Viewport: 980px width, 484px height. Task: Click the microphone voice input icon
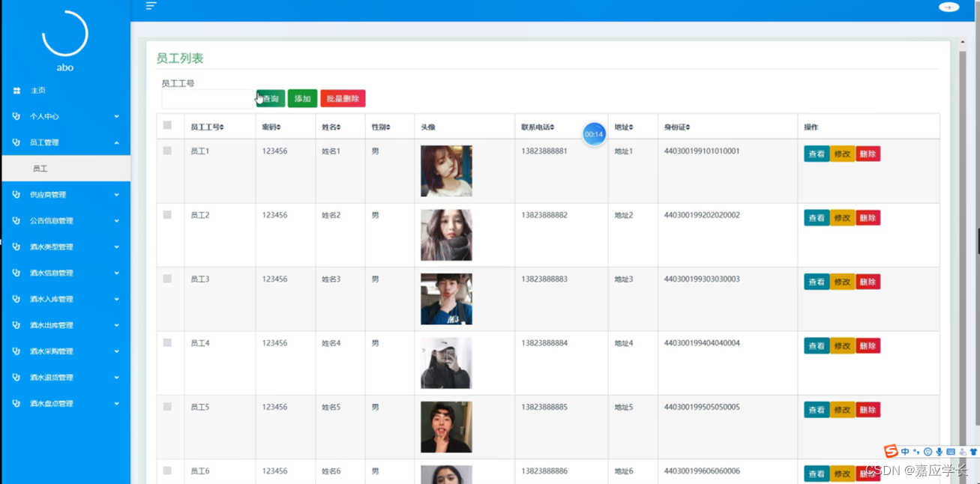tap(939, 452)
